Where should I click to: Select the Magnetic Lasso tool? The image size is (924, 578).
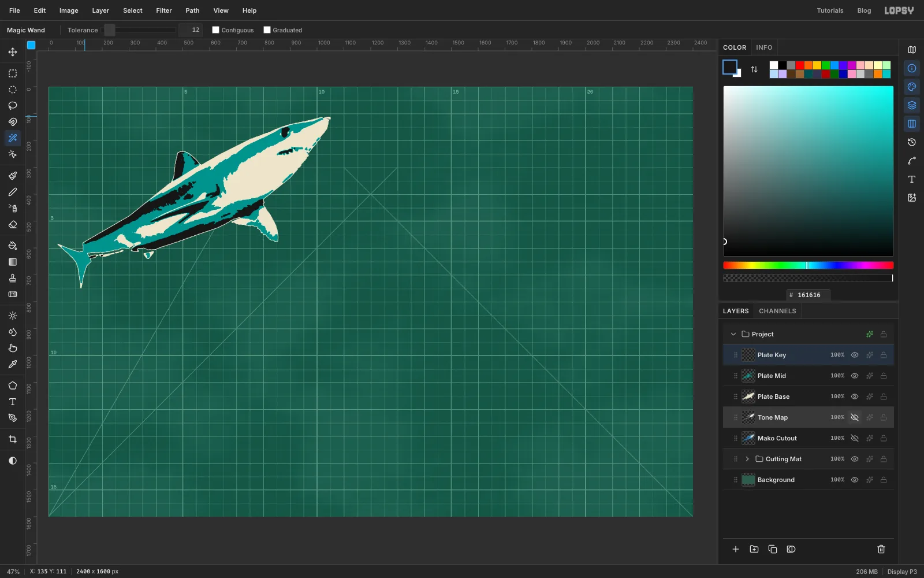pyautogui.click(x=13, y=122)
